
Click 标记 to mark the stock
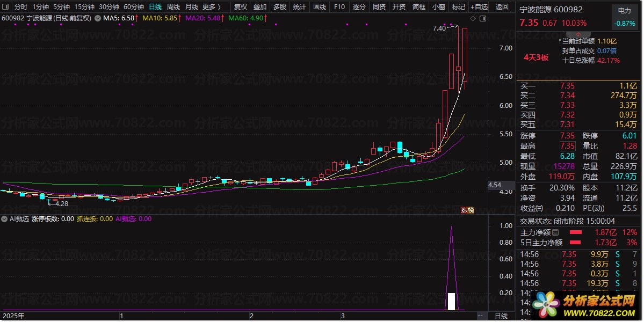coord(458,6)
